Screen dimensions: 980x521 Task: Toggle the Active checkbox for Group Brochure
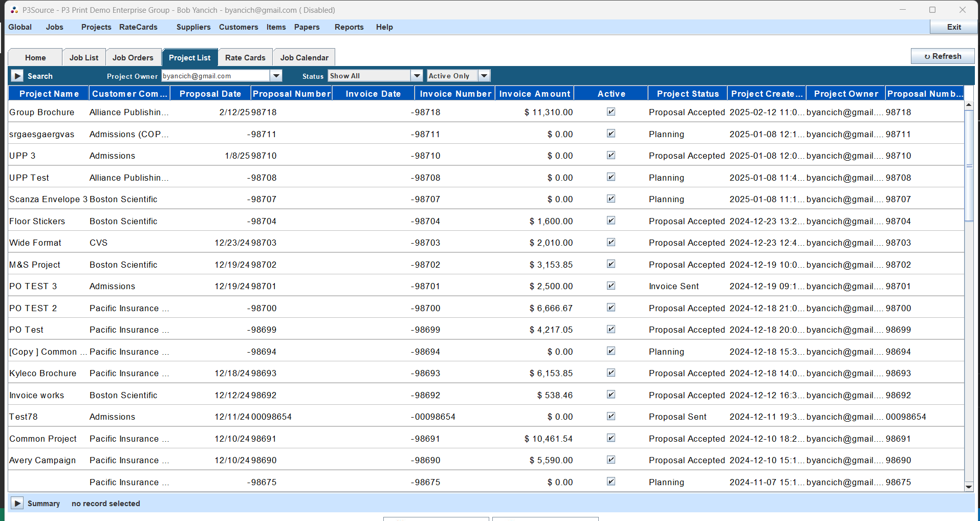pos(611,112)
